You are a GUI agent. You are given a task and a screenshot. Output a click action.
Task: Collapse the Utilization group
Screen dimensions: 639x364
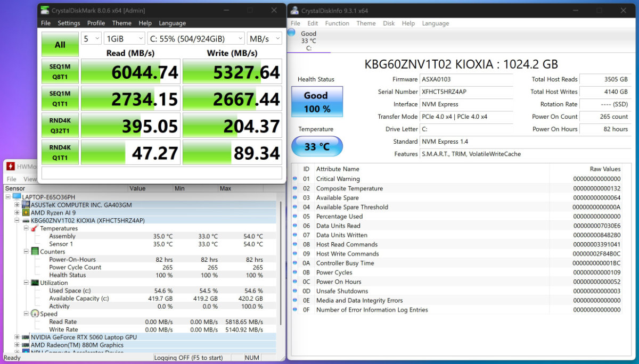point(26,283)
